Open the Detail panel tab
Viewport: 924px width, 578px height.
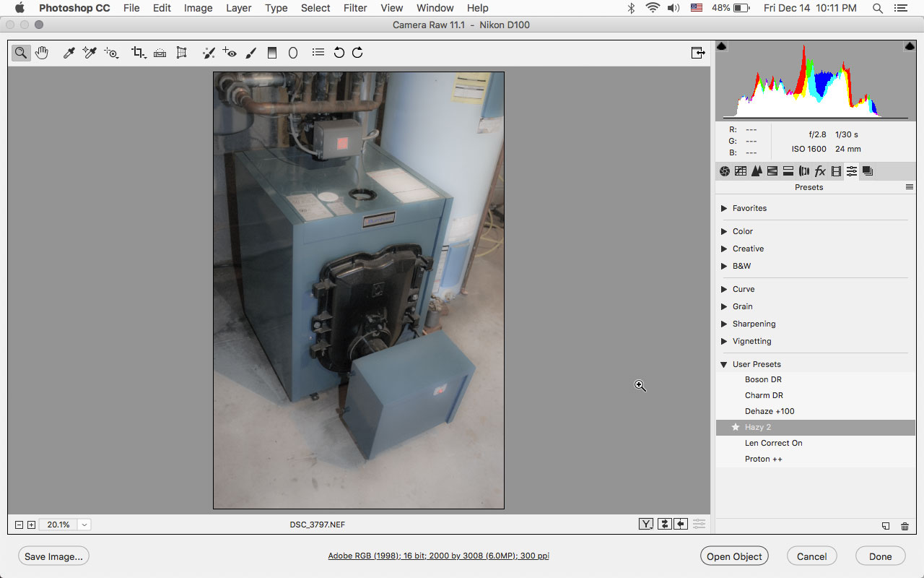[x=757, y=171]
